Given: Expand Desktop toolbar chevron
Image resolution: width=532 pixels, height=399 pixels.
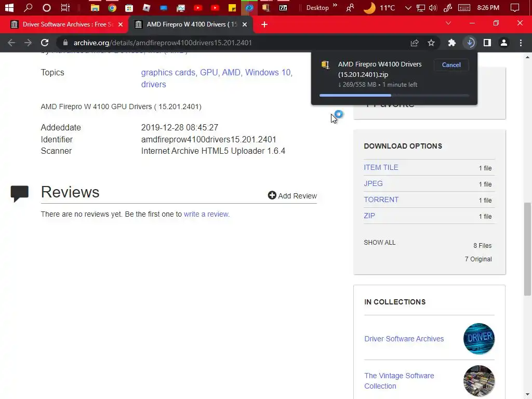Looking at the screenshot, I should 335,5.
